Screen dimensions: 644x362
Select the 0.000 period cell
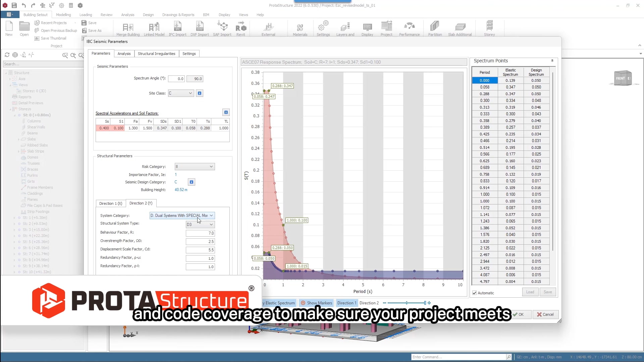coord(485,80)
